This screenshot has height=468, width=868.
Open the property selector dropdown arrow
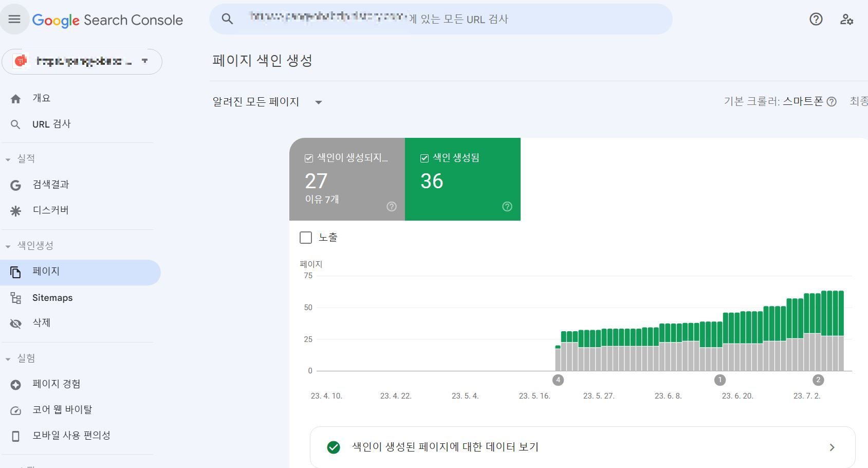145,61
